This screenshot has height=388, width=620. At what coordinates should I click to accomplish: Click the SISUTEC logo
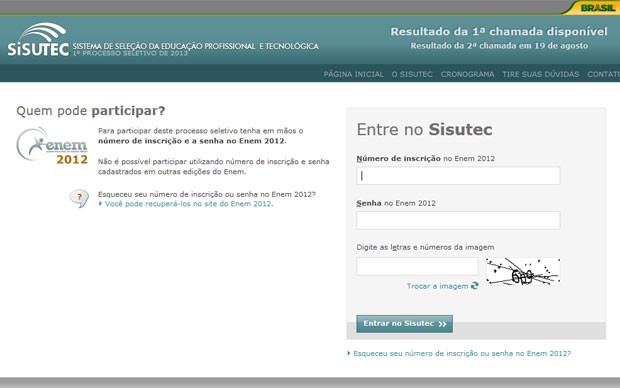tap(38, 40)
